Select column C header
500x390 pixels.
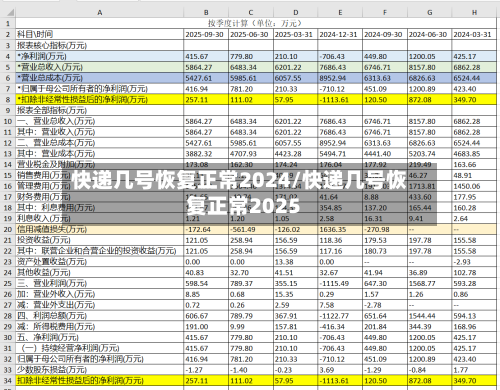click(251, 12)
